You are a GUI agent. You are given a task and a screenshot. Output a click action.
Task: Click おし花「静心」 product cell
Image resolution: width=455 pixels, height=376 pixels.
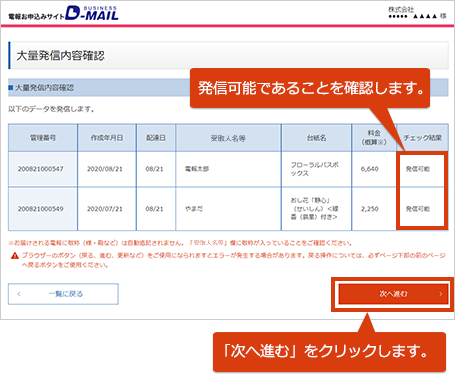click(315, 209)
